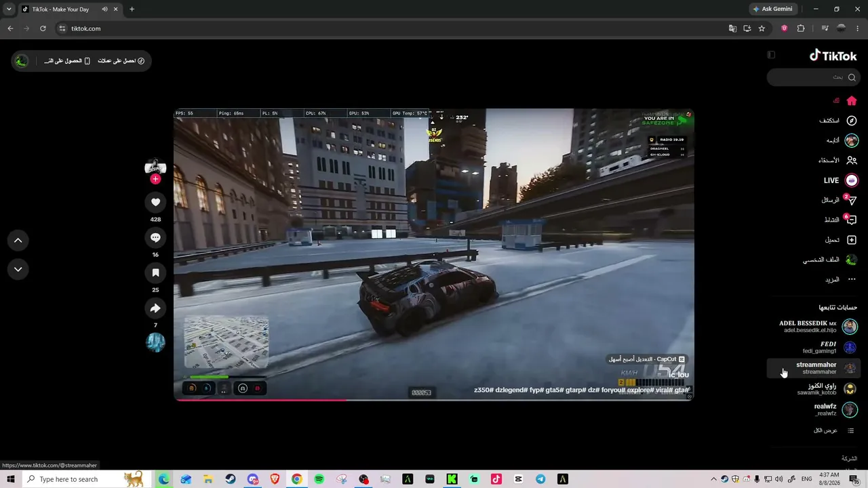The image size is (868, 488).
Task: Click the Install app icon in address bar
Action: [747, 28]
